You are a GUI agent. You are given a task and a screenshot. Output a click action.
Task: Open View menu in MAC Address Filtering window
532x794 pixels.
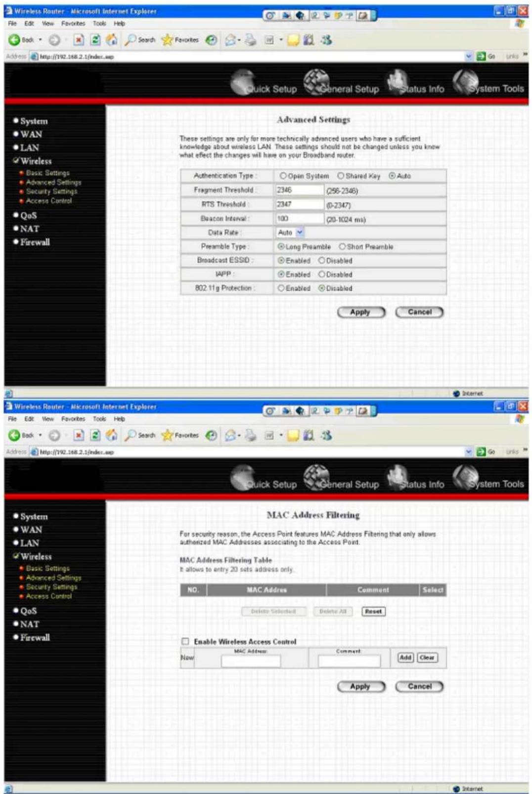pyautogui.click(x=48, y=419)
